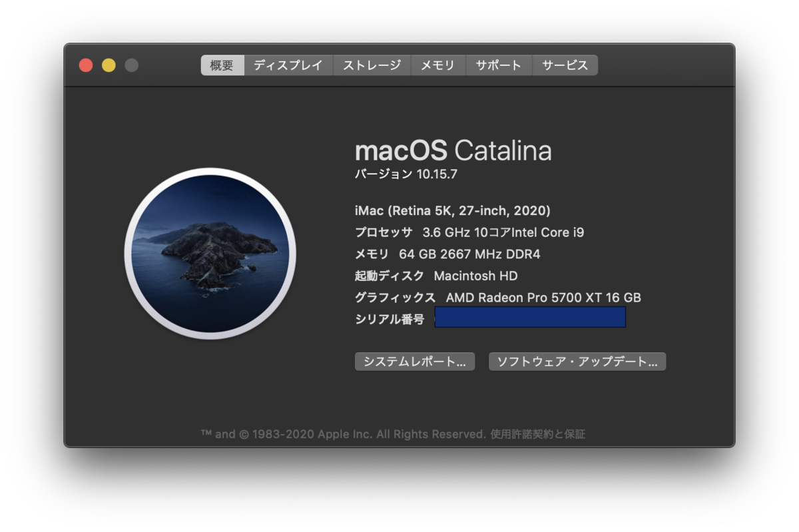Screen dimensions: 799x532
Task: Click the macOS Catalina title
Action: 453,151
